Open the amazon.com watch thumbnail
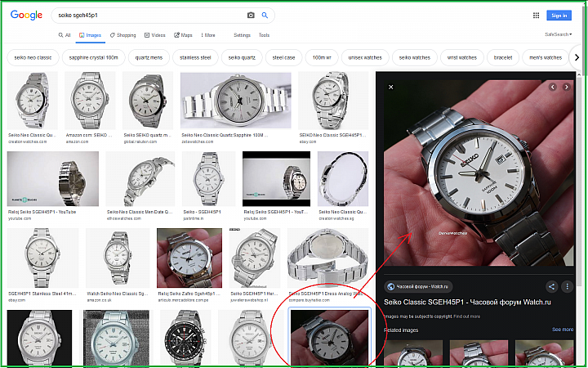Screen dimensions: 588x368 (x=90, y=101)
